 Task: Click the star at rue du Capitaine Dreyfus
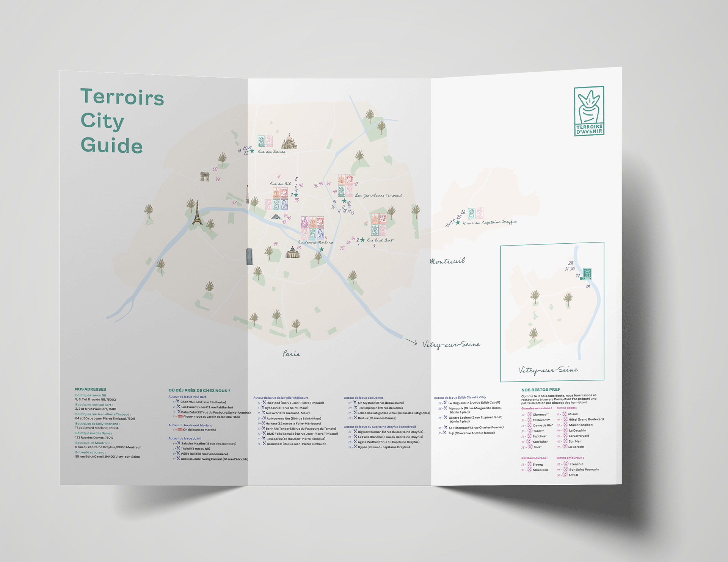(458, 222)
